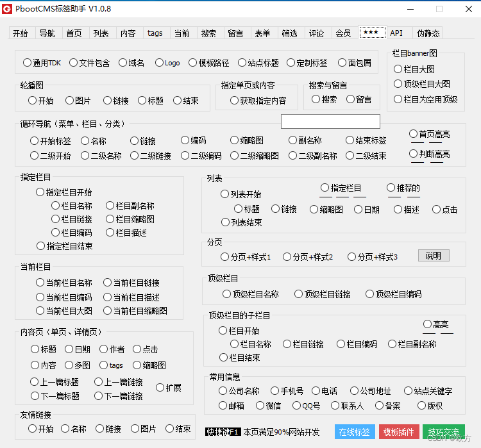Choose 当前栏目缩略图 radio button

click(x=135, y=311)
